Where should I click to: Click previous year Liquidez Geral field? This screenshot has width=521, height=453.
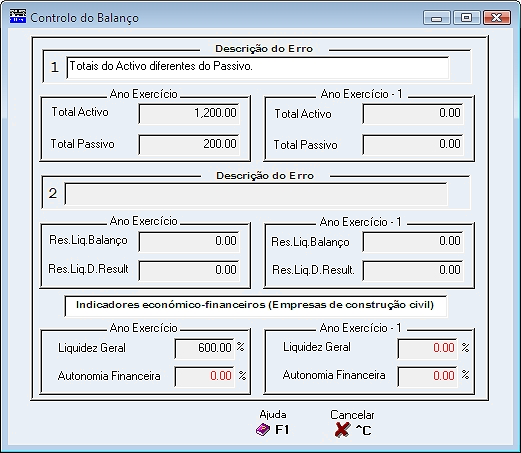pyautogui.click(x=427, y=349)
